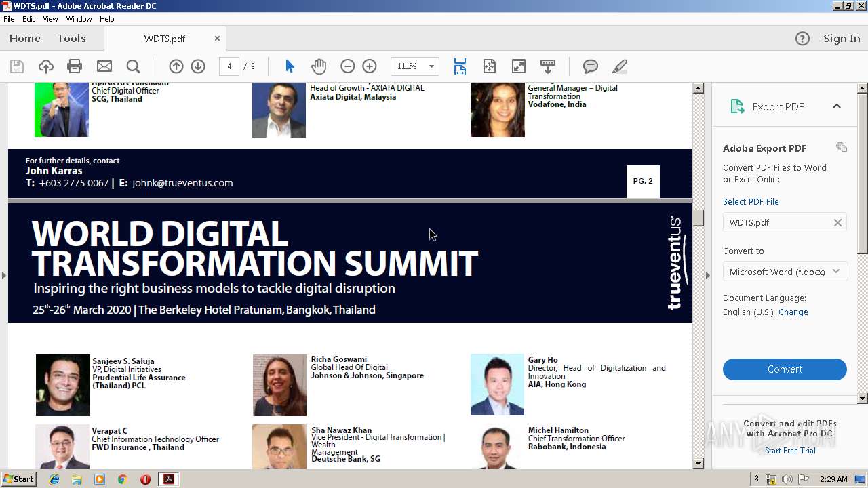Click the Save file floppy icon
Image resolution: width=868 pixels, height=488 pixels.
[x=17, y=66]
